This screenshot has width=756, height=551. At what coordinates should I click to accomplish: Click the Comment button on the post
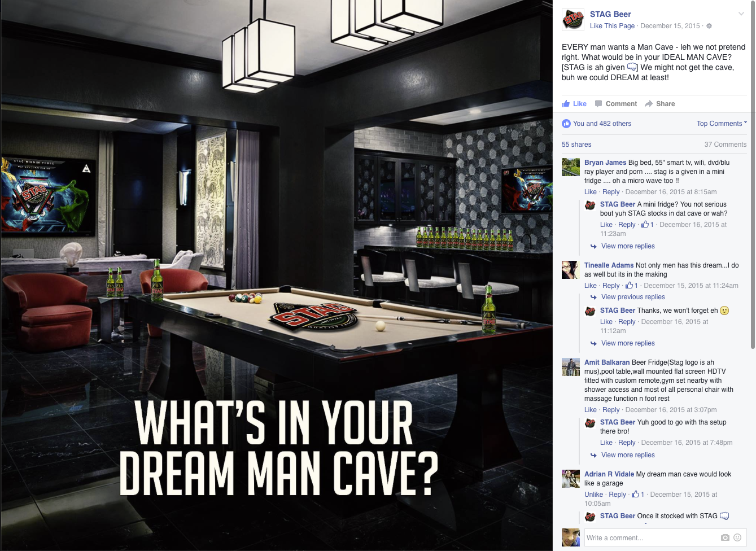pos(616,104)
